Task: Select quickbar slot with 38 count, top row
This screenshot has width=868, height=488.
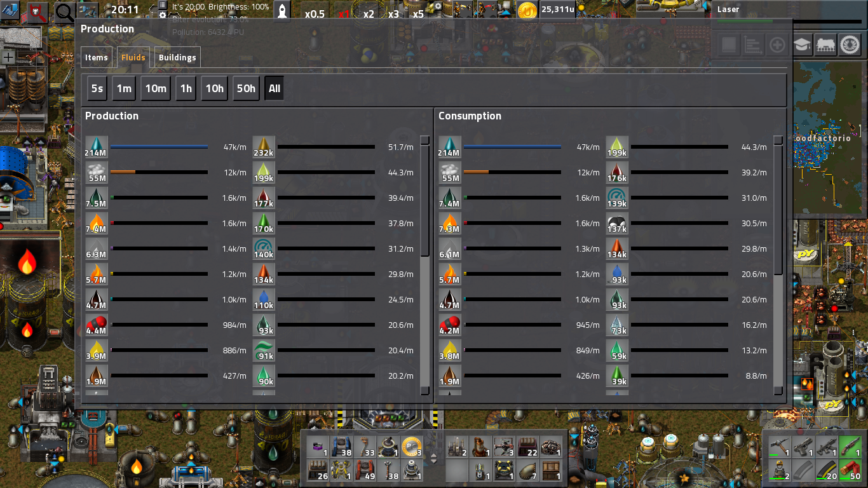Action: point(342,447)
